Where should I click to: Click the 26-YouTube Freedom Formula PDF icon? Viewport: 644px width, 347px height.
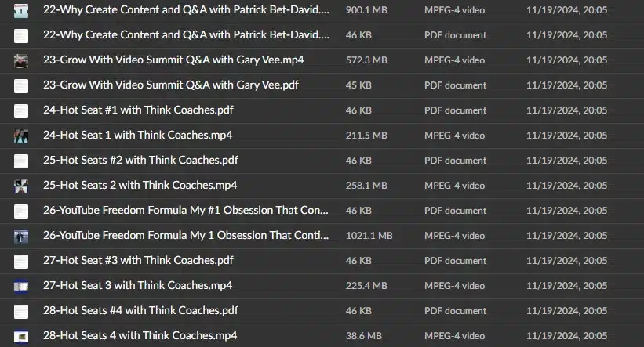coord(21,211)
